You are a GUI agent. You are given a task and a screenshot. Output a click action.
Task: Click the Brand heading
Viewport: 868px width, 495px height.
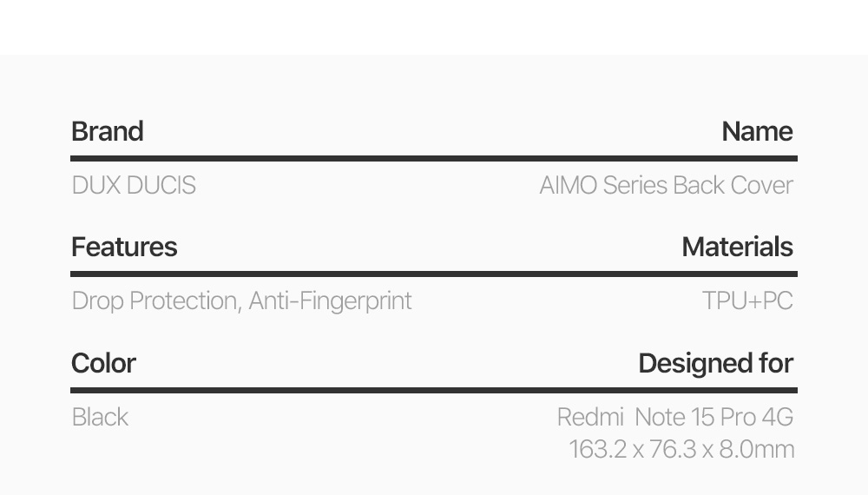pyautogui.click(x=108, y=132)
